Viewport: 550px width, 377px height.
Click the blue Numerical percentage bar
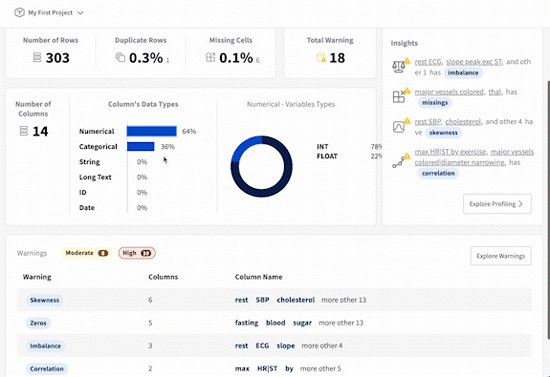point(152,131)
